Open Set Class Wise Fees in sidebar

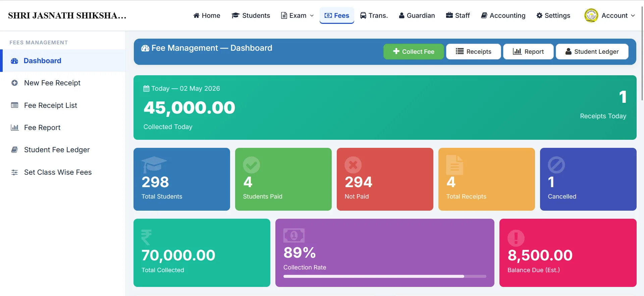[63, 172]
